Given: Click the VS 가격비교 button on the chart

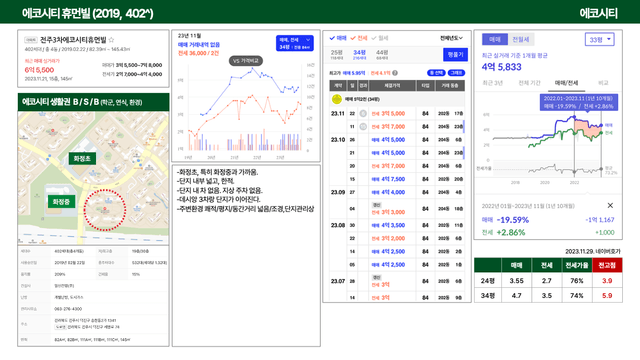Looking at the screenshot, I should coord(246,61).
